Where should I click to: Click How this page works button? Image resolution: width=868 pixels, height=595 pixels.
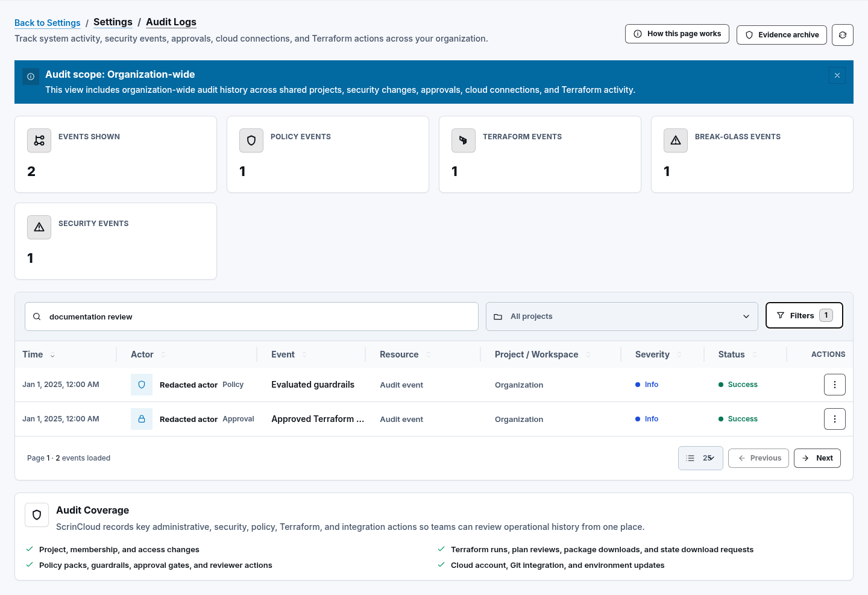click(677, 34)
